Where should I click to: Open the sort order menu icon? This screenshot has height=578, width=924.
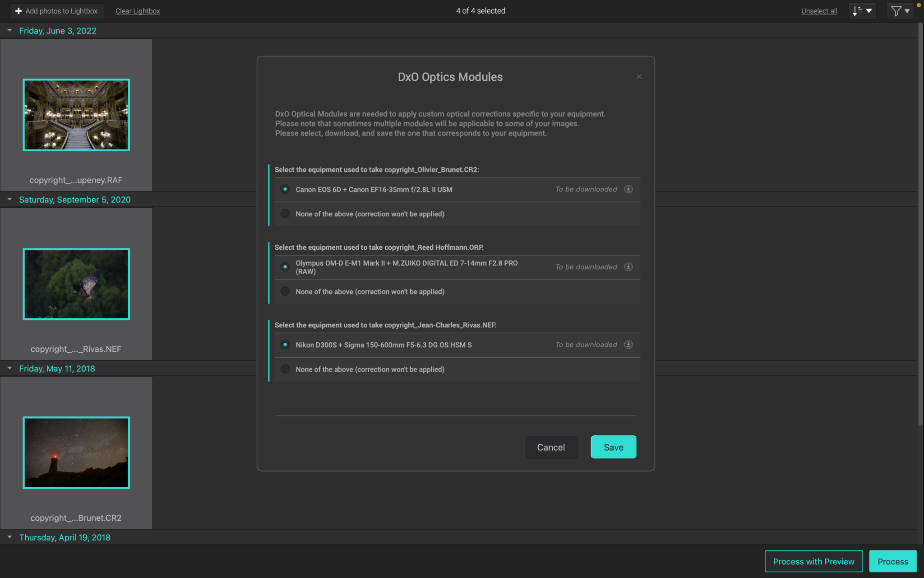pyautogui.click(x=862, y=11)
